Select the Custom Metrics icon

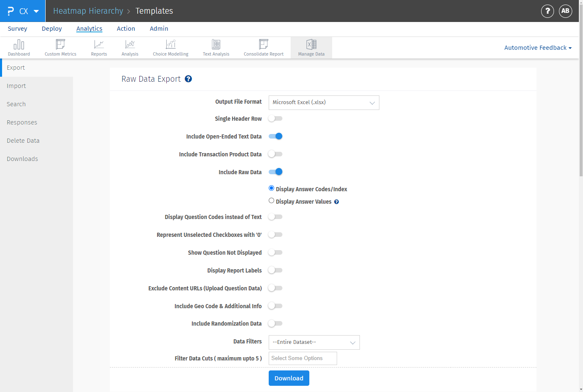click(x=60, y=47)
